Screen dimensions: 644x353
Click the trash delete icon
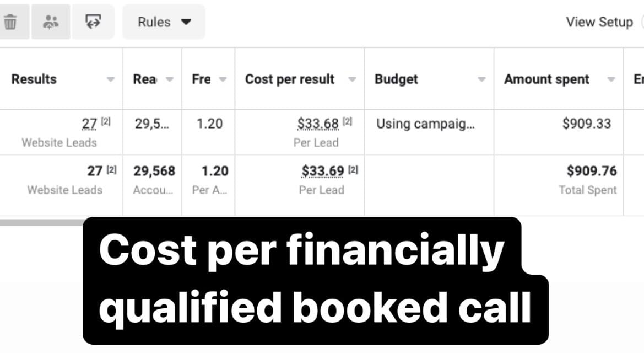coord(10,22)
